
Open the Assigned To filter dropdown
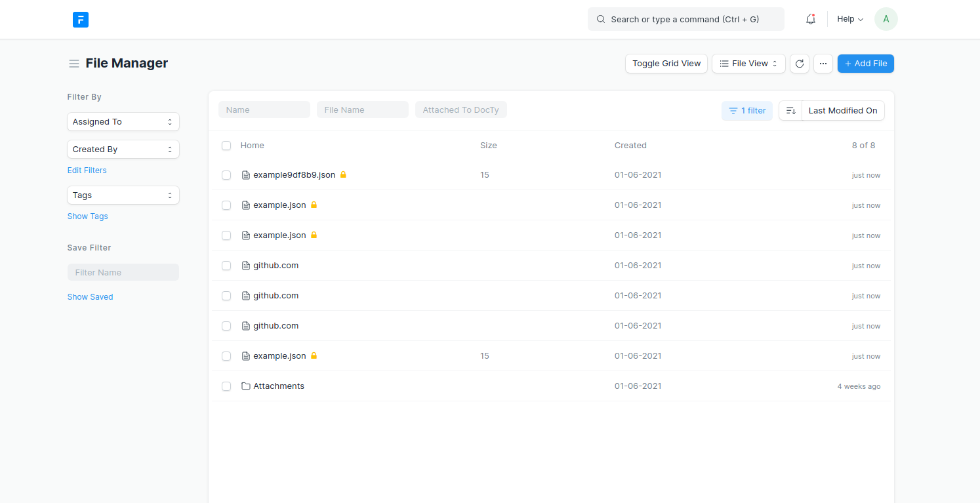123,121
